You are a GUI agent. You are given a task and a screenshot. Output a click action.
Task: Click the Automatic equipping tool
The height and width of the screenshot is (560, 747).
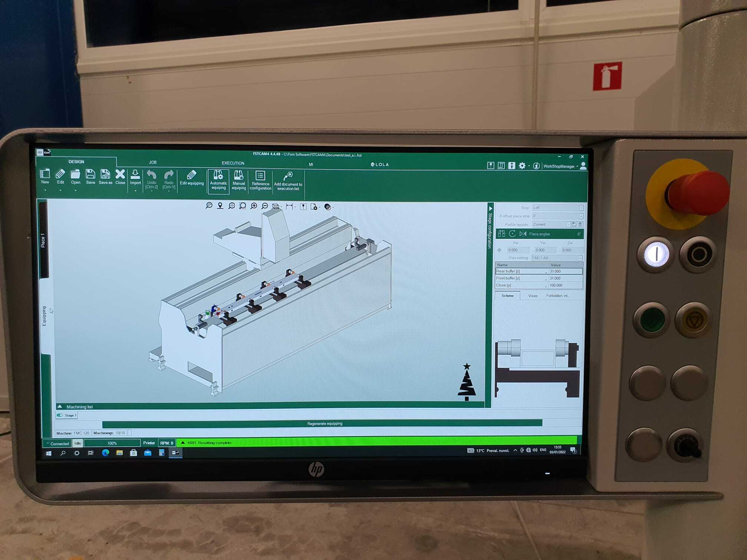tap(218, 180)
